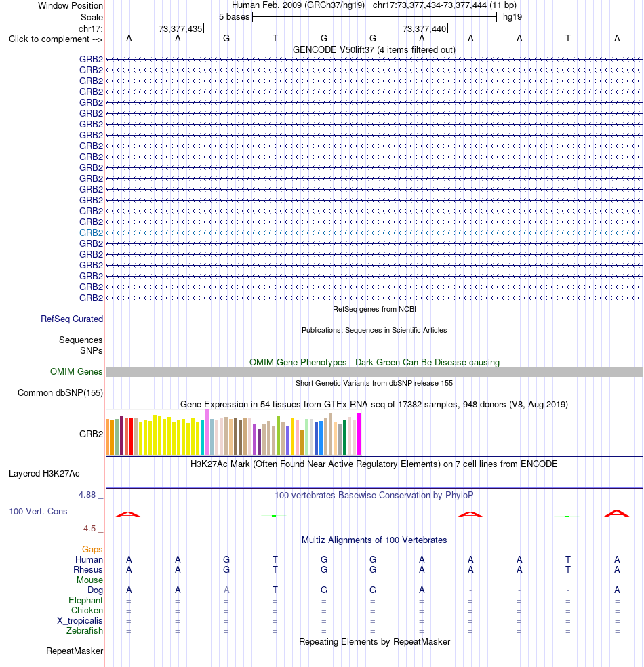Image resolution: width=644 pixels, height=667 pixels.
Task: Click the 'H3K27Ac Mark' ENCODE track title
Action: pyautogui.click(x=374, y=464)
